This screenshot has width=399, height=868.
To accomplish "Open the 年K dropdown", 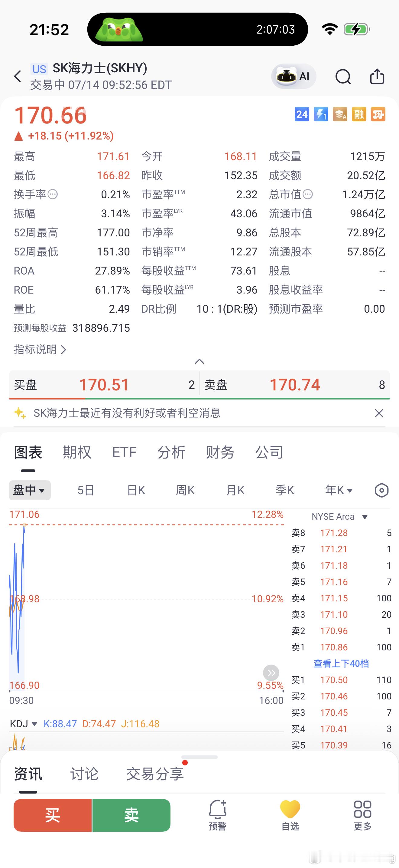I will (339, 490).
